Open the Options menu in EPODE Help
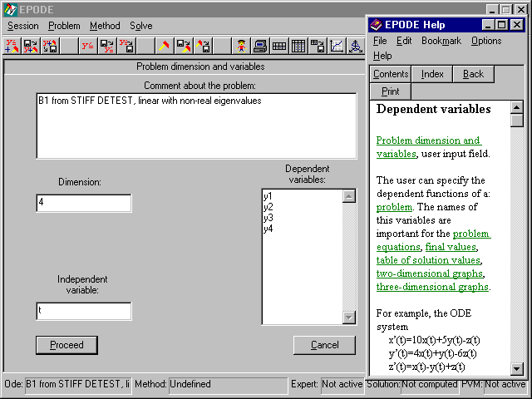The width and height of the screenshot is (532, 399). pyautogui.click(x=486, y=41)
